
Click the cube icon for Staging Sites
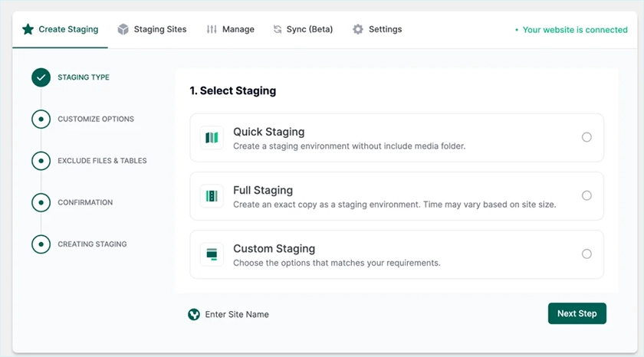click(123, 30)
